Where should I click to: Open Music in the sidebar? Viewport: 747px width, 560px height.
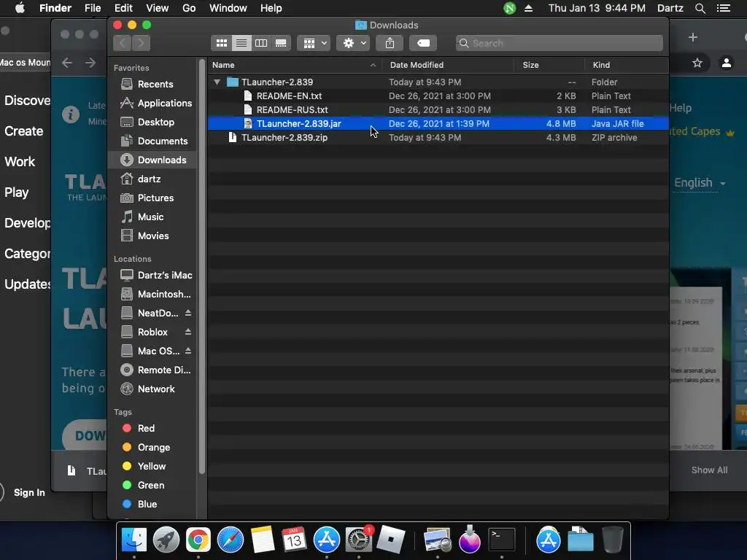(x=152, y=217)
